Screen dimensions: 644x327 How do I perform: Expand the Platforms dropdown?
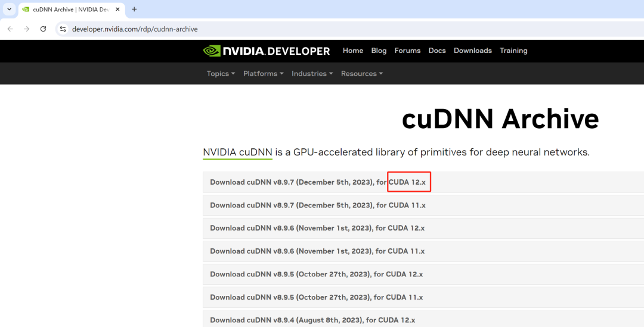tap(264, 73)
